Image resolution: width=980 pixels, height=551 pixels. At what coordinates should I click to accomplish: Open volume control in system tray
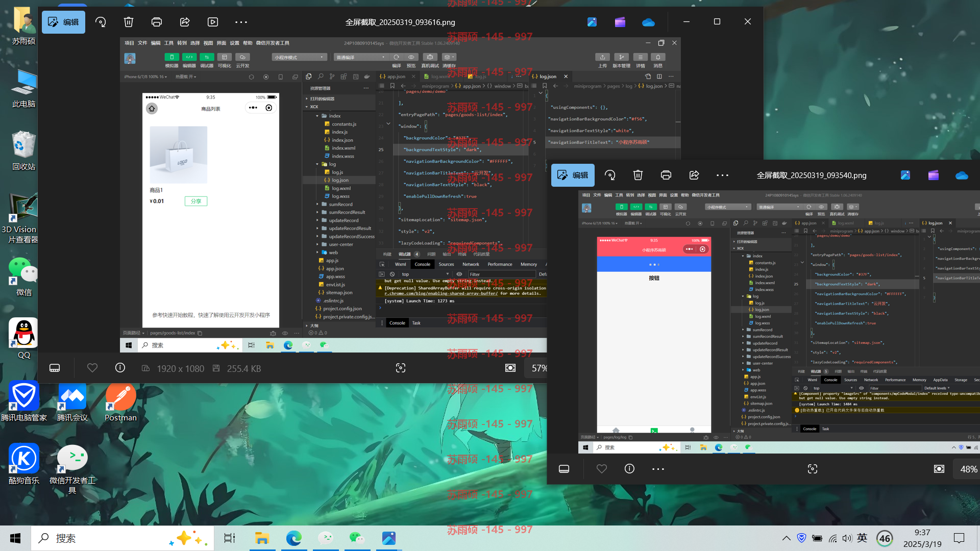(847, 538)
